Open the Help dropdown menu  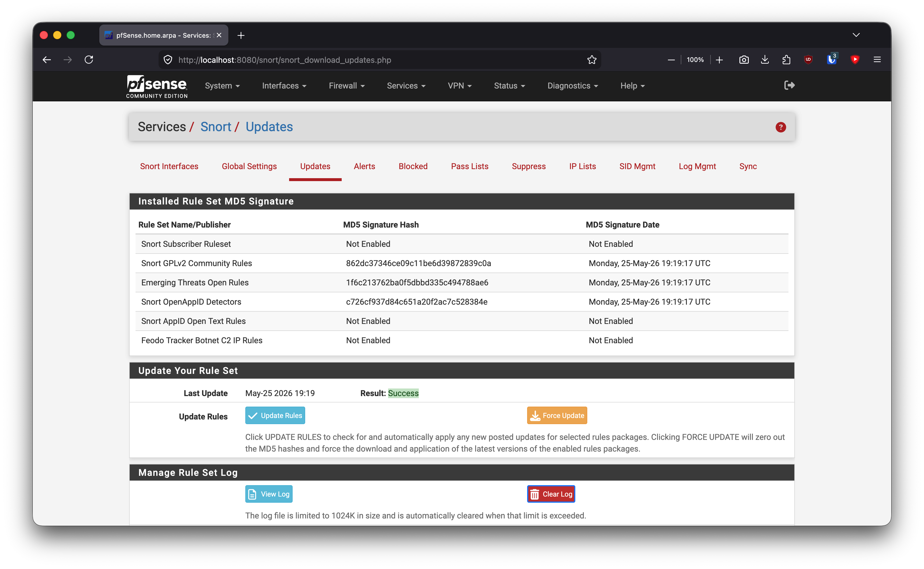click(x=633, y=86)
